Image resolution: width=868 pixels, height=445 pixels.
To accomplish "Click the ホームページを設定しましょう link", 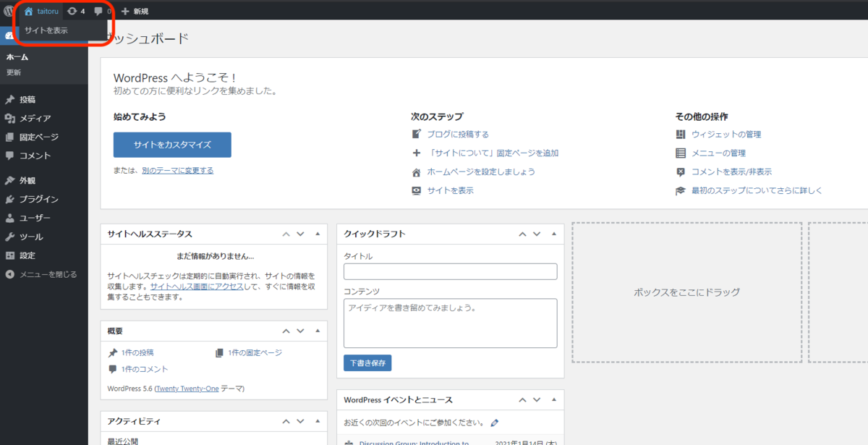I will [481, 171].
